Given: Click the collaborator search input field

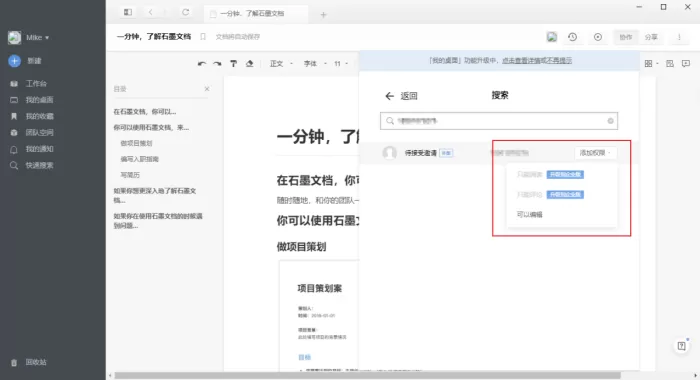Looking at the screenshot, I should [x=499, y=121].
